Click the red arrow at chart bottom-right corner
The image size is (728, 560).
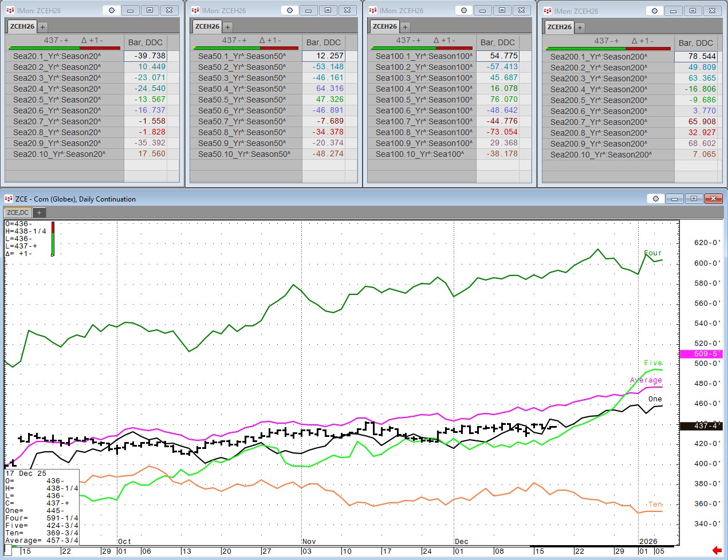coord(716,550)
